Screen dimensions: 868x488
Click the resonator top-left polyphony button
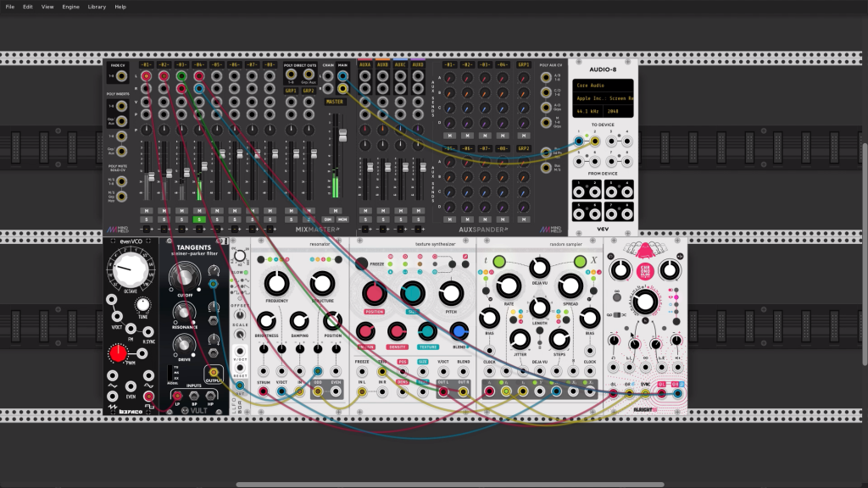261,259
